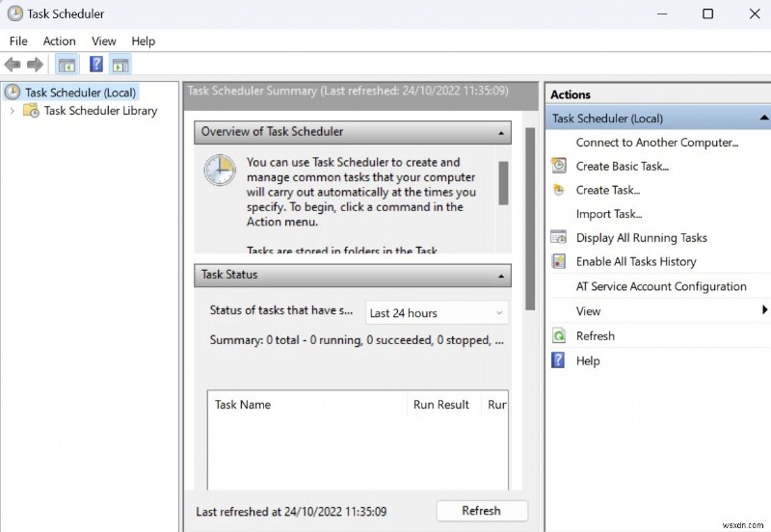Click the Help icon in Actions pane
The image size is (771, 532).
(558, 360)
